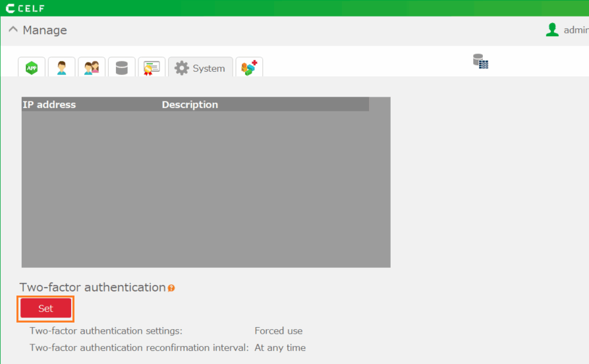Screen dimensions: 589x364
Task: Select the gray database cylinder tab
Action: pyautogui.click(x=122, y=67)
